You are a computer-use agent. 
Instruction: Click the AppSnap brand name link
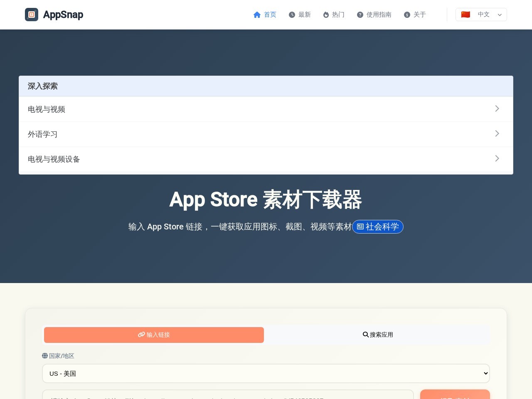point(63,15)
